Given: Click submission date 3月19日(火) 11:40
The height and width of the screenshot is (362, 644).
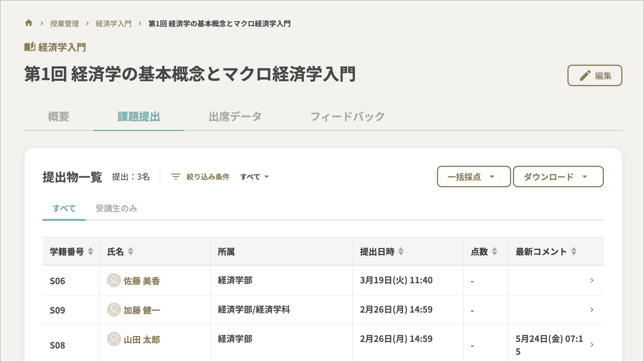Looking at the screenshot, I should point(396,280).
